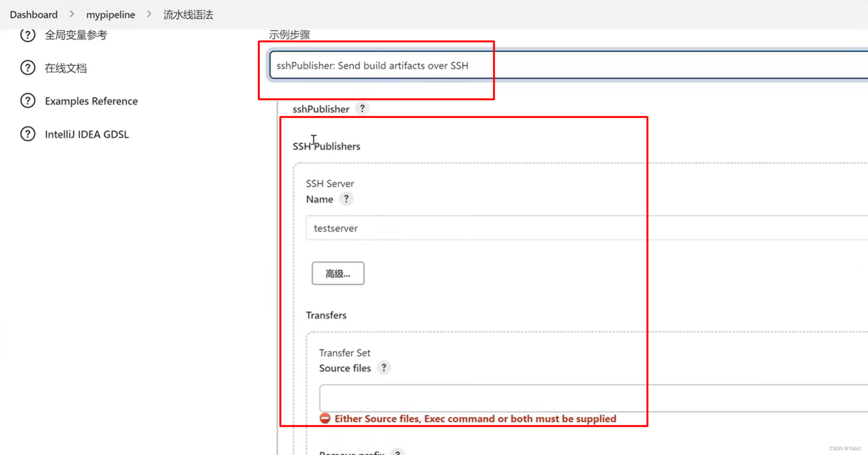Click the red error icon below Source files
868x455 pixels.
point(325,418)
